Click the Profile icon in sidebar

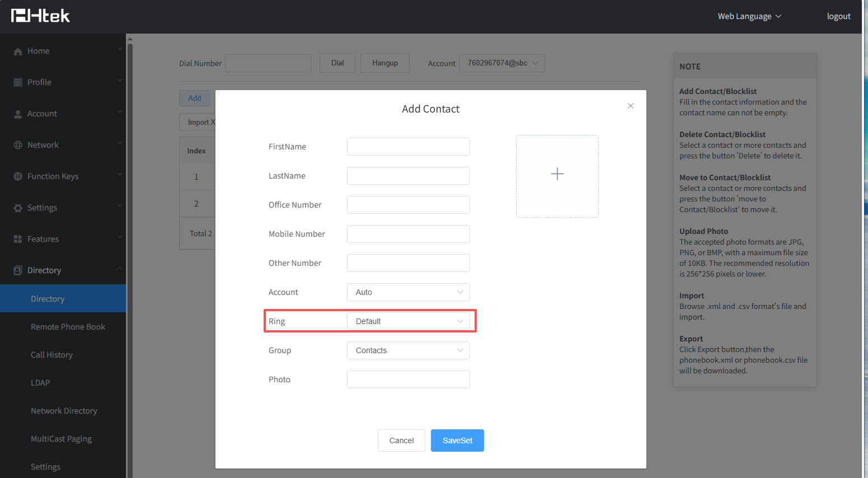pyautogui.click(x=18, y=82)
